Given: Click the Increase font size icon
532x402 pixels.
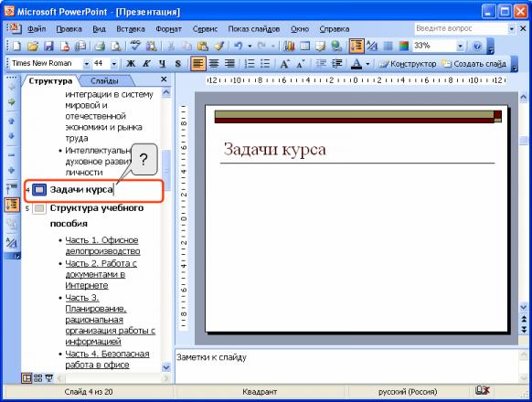Looking at the screenshot, I should [x=284, y=63].
